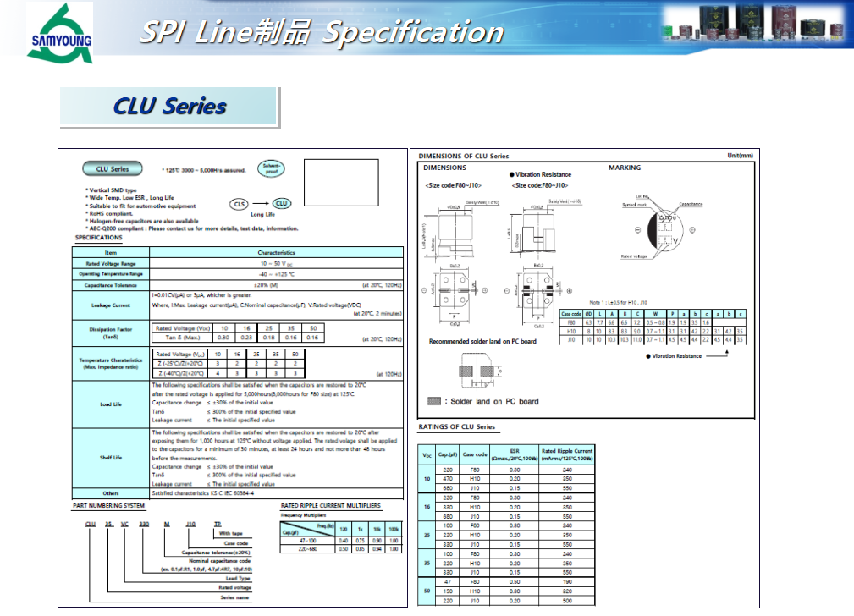The image size is (854, 616).
Task: Click the CLU oval after the arrow
Action: tap(282, 203)
